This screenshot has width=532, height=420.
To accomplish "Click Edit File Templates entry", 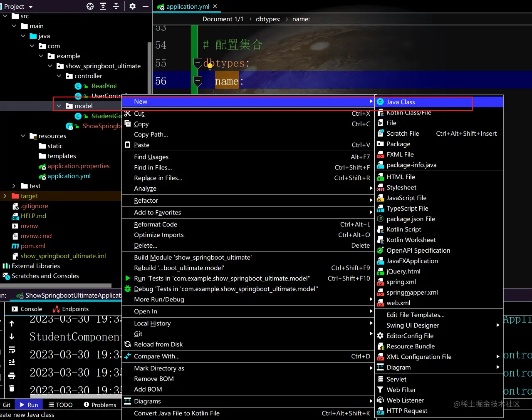I will tap(439, 315).
